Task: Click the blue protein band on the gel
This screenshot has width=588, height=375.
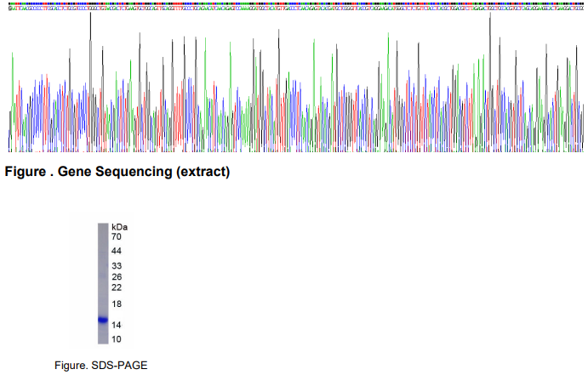Action: pyautogui.click(x=102, y=321)
